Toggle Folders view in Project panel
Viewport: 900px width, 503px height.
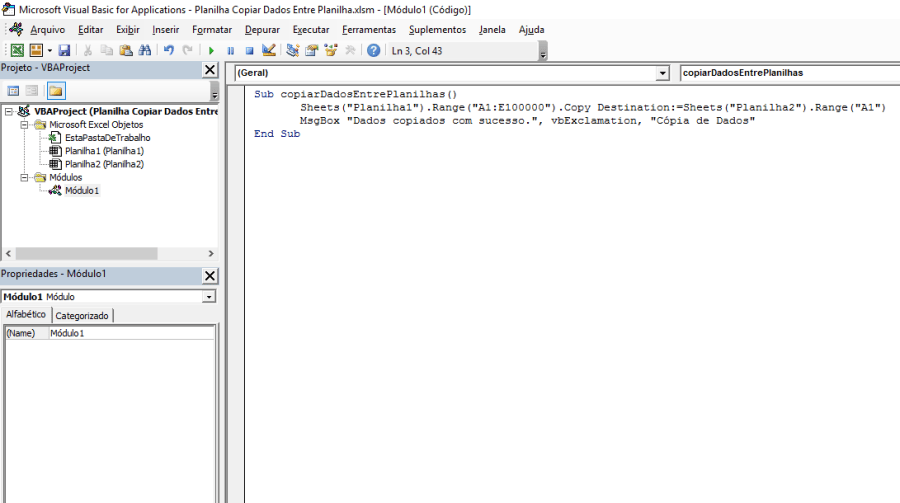[56, 91]
